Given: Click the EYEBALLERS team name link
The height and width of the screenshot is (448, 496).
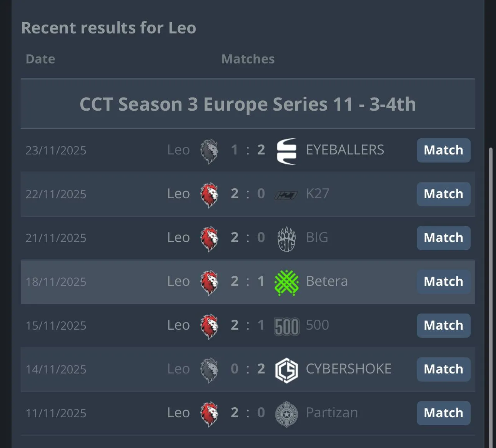Looking at the screenshot, I should point(345,150).
